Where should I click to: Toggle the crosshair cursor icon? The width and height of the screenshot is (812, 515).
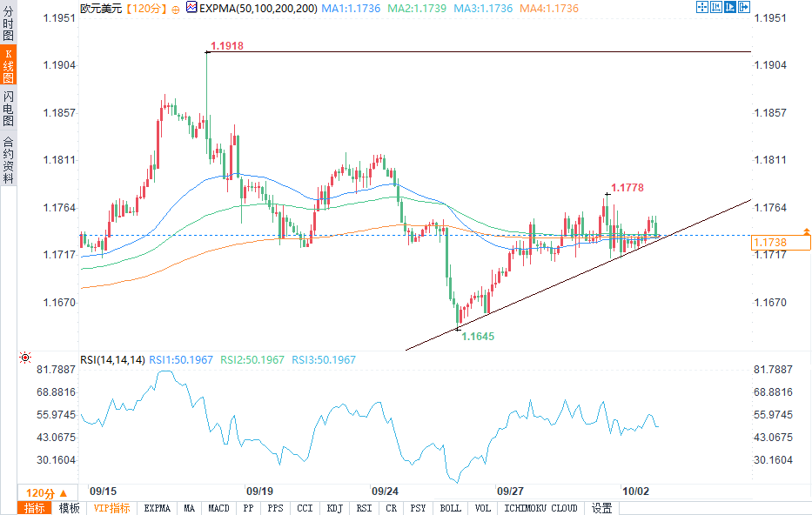tap(702, 7)
